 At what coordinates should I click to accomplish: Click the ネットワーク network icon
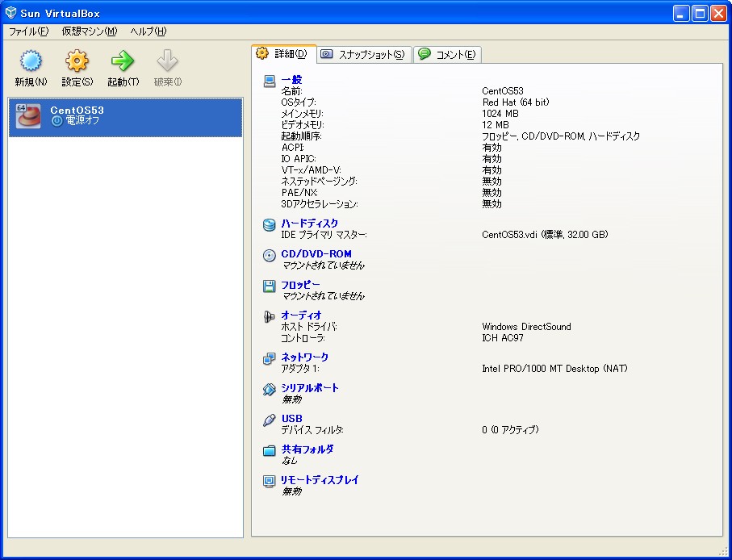coord(270,359)
